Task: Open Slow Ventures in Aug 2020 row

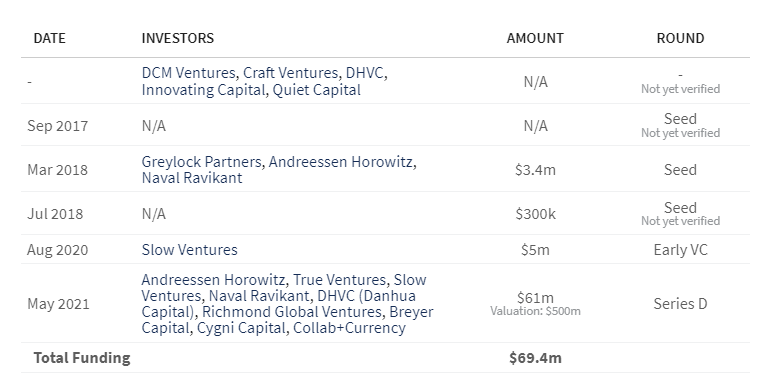Action: (x=189, y=250)
